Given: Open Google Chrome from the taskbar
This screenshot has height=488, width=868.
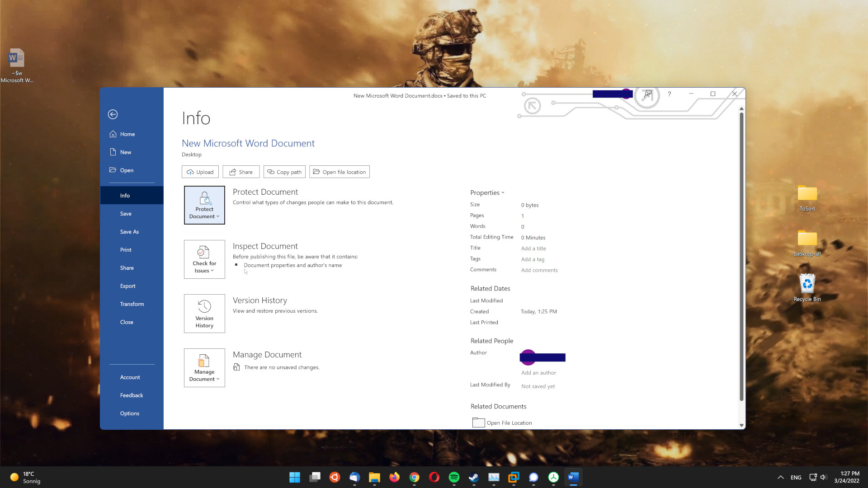Looking at the screenshot, I should coord(414,477).
